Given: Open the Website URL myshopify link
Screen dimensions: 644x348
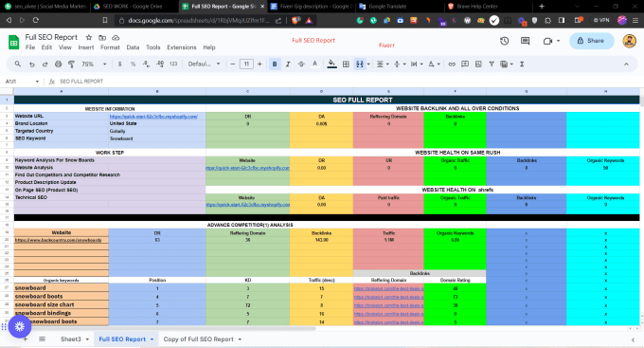Looking at the screenshot, I should coord(153,117).
